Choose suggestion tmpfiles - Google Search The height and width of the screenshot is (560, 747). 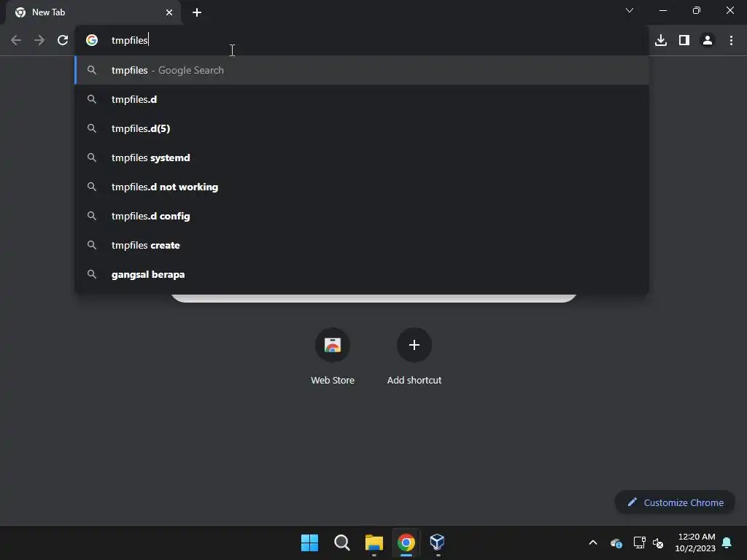pyautogui.click(x=362, y=70)
